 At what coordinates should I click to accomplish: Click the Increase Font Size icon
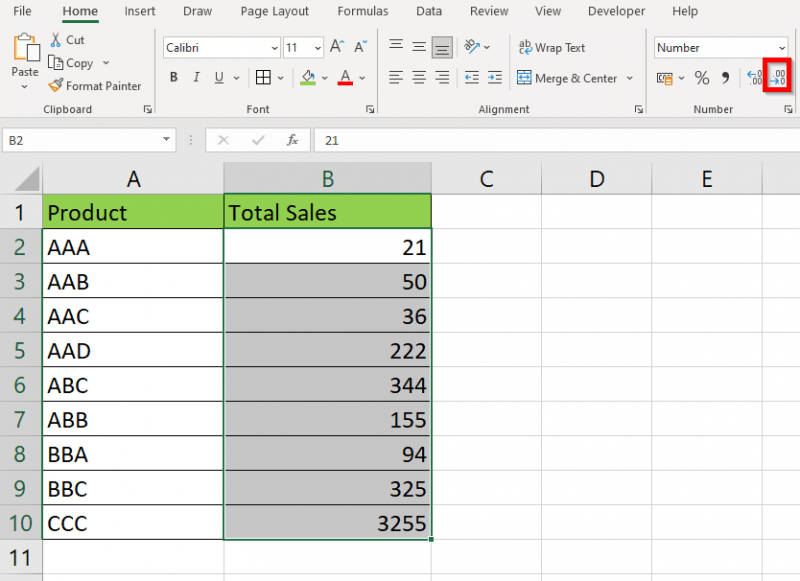pos(336,46)
